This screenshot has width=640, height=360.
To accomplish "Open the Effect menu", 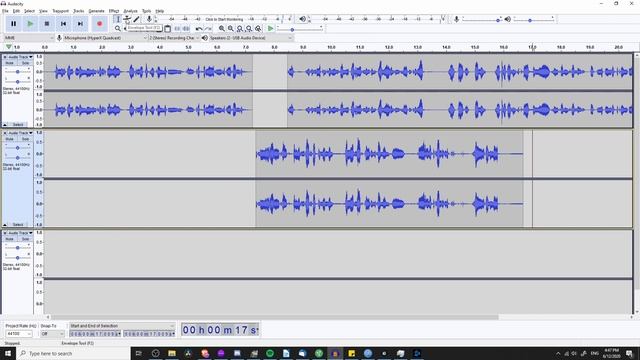I will (114, 11).
